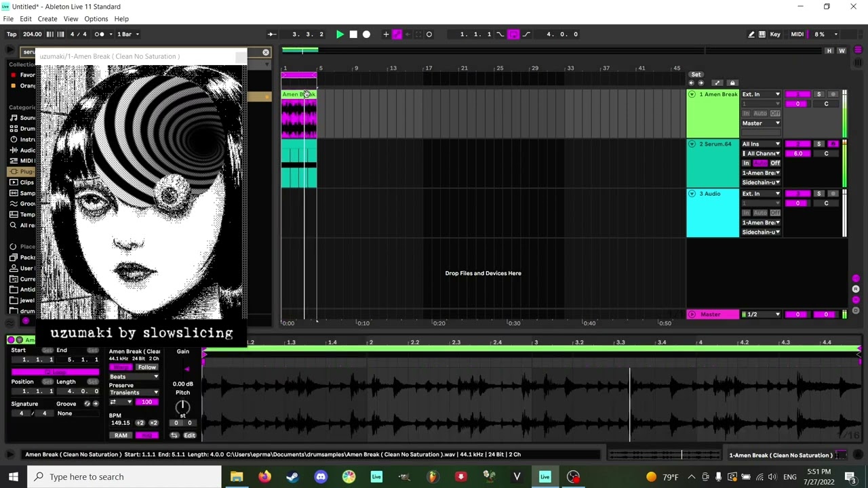Toggle the clip RAM mode button
The image size is (868, 488).
point(121,435)
